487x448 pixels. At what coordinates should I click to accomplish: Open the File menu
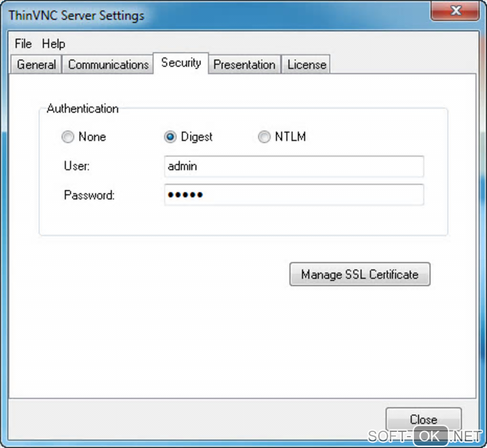(23, 44)
